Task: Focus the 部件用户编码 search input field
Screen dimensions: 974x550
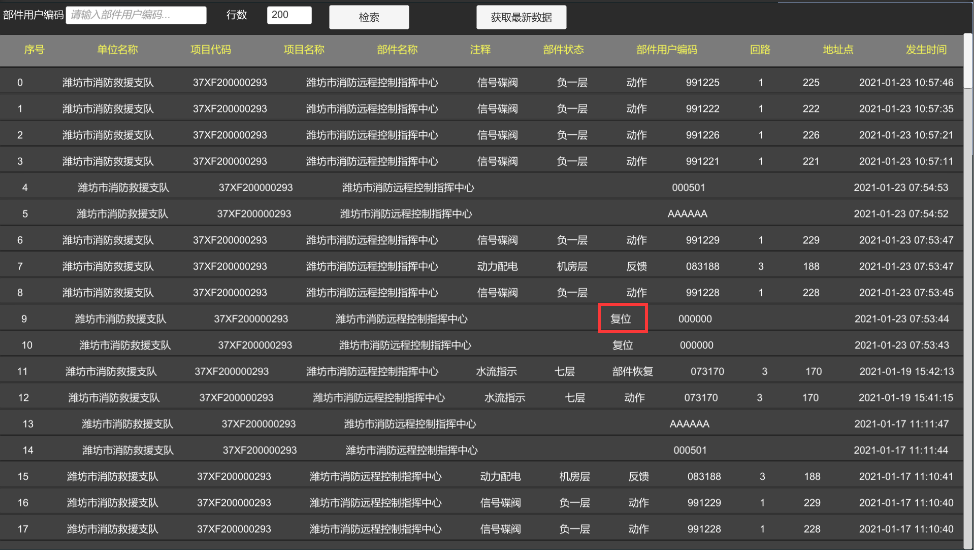Action: (x=136, y=15)
